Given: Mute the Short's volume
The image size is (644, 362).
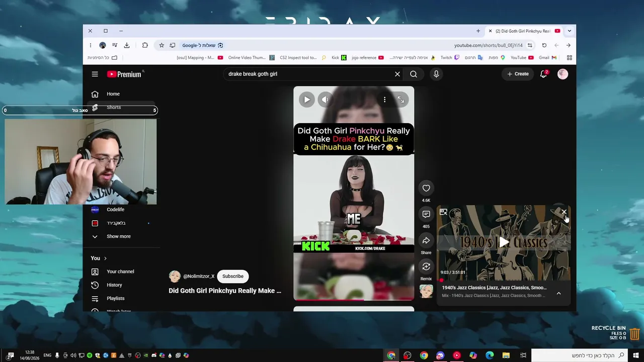Looking at the screenshot, I should 325,100.
